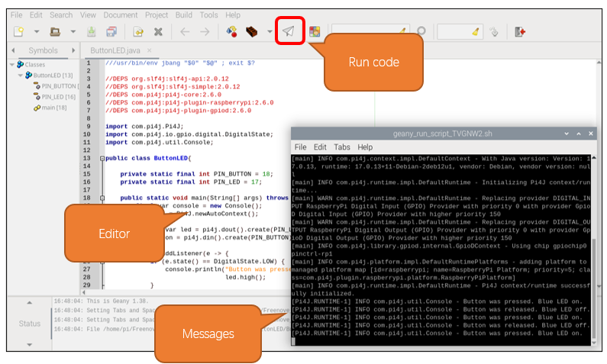This screenshot has height=364, width=607.
Task: Open Help menu in the terminal window
Action: click(x=365, y=147)
